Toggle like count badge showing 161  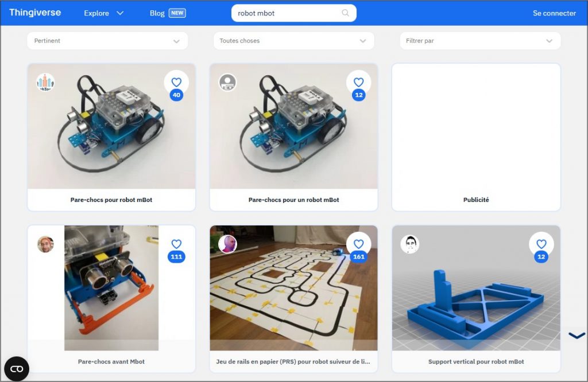(359, 258)
